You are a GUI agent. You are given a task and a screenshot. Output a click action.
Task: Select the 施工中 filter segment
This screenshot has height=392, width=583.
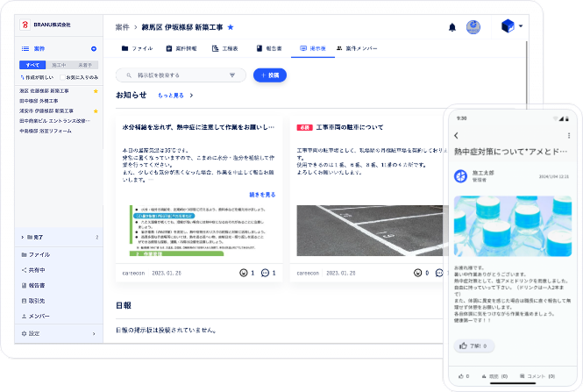tap(58, 65)
